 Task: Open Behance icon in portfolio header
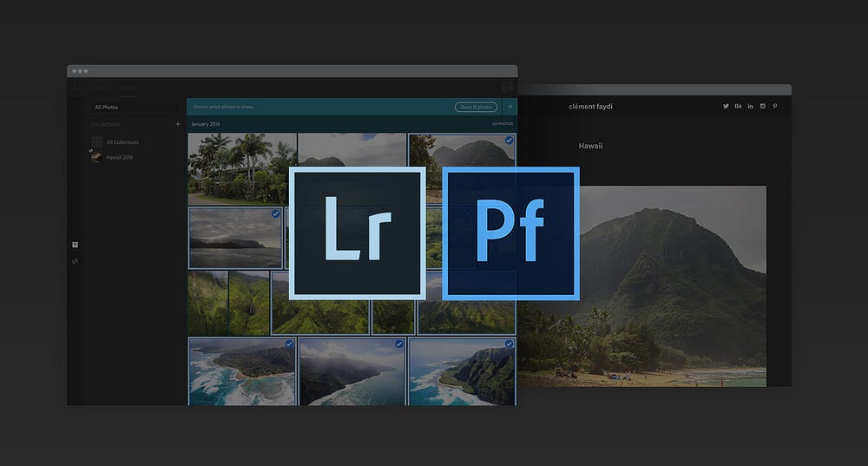coord(738,106)
